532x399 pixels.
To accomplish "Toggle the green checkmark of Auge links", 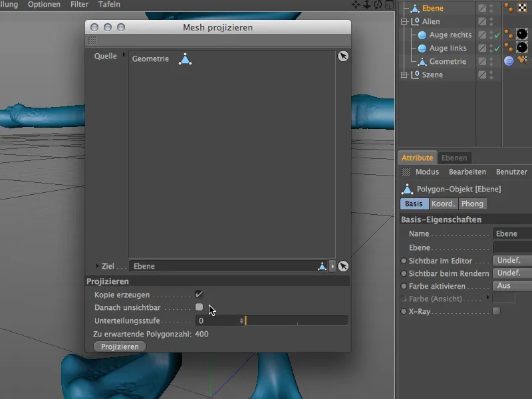I will pyautogui.click(x=497, y=48).
